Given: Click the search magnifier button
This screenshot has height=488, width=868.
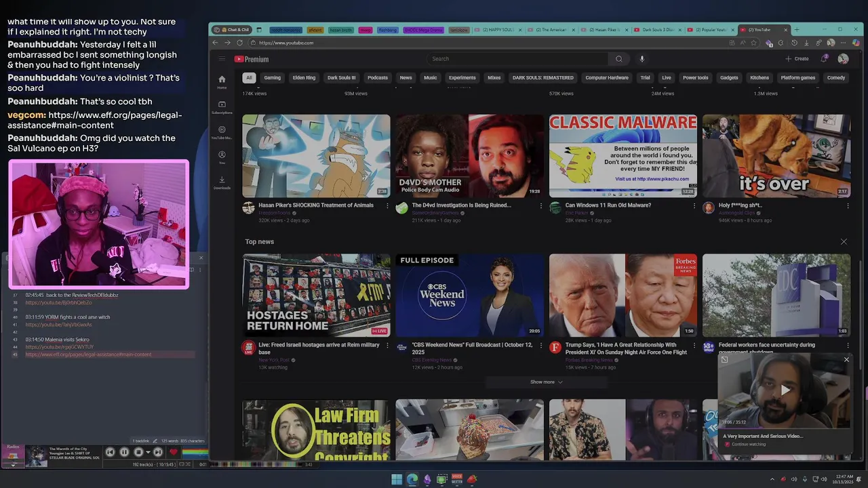Looking at the screenshot, I should pos(618,59).
